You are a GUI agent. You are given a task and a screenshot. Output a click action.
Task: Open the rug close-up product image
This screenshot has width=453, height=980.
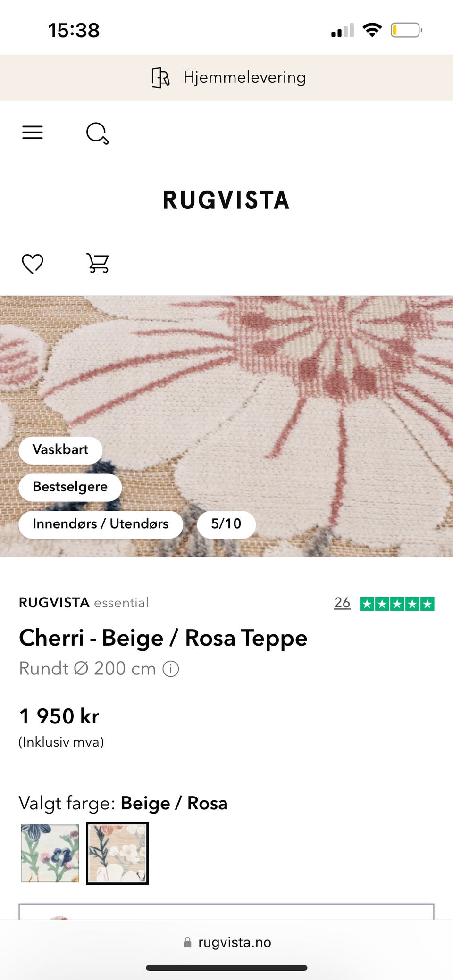point(226,426)
